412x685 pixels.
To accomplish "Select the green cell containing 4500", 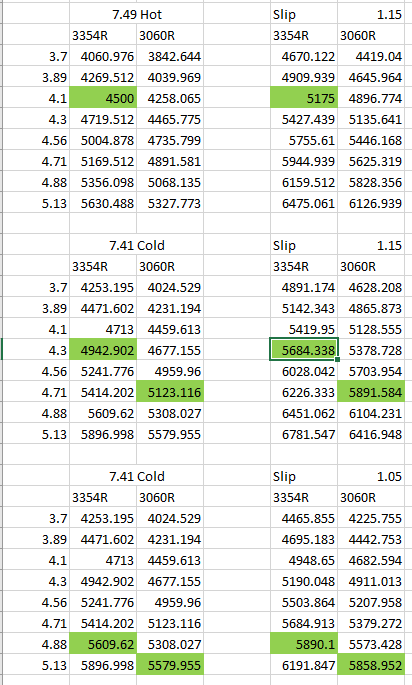I will point(103,98).
